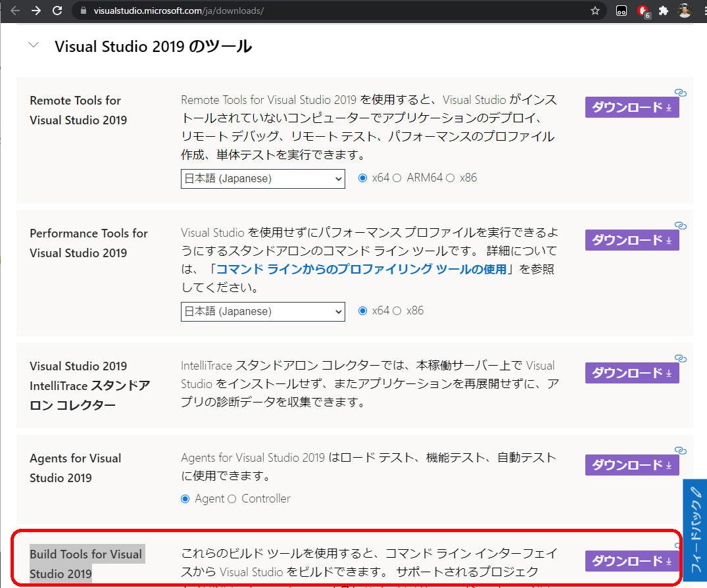Copy link icon for Remote Tools section
This screenshot has height=588, width=707.
pyautogui.click(x=681, y=93)
